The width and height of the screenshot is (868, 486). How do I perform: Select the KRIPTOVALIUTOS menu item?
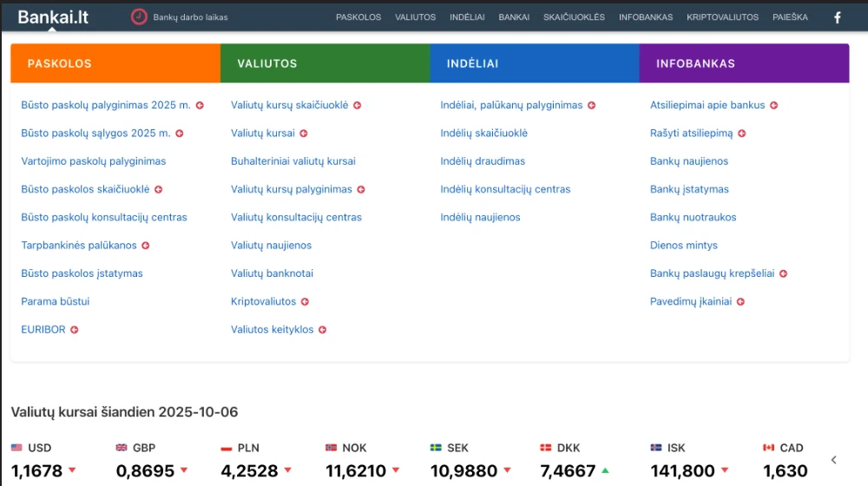coord(722,17)
